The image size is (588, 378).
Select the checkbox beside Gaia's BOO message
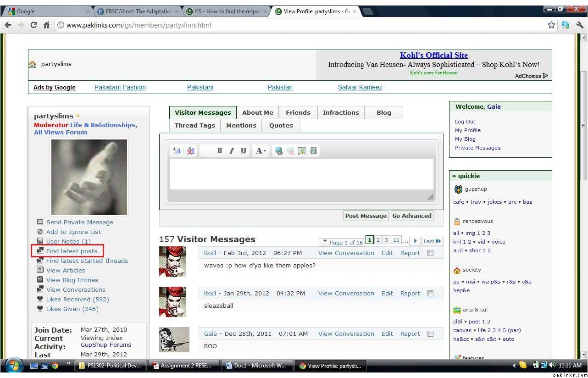tap(430, 334)
